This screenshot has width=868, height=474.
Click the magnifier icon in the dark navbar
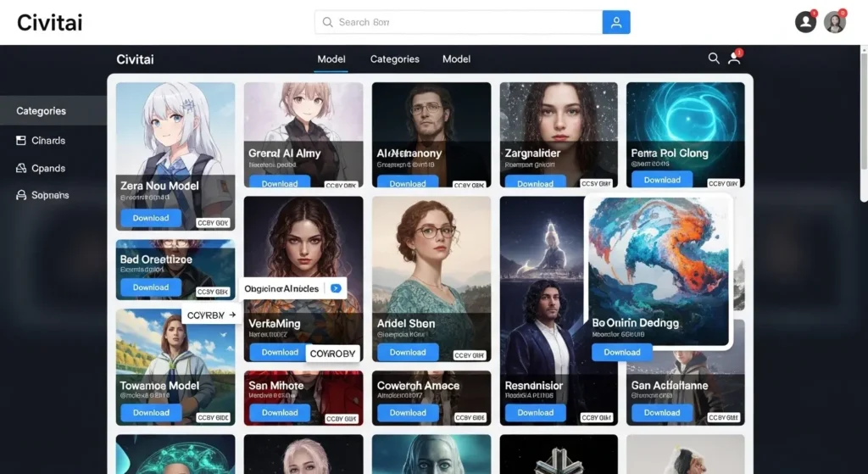[x=714, y=59]
